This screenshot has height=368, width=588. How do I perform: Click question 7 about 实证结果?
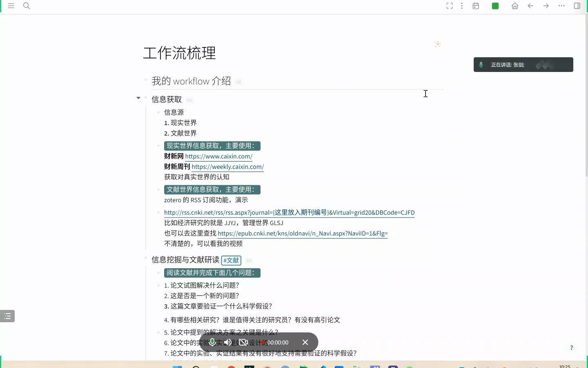(260, 353)
